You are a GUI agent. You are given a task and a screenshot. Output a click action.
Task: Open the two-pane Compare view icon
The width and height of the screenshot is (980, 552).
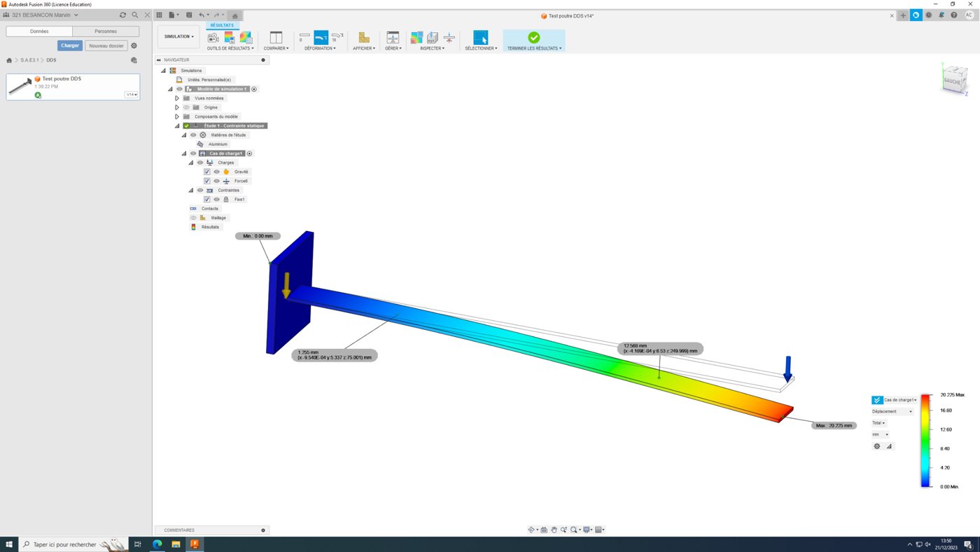[x=276, y=37]
